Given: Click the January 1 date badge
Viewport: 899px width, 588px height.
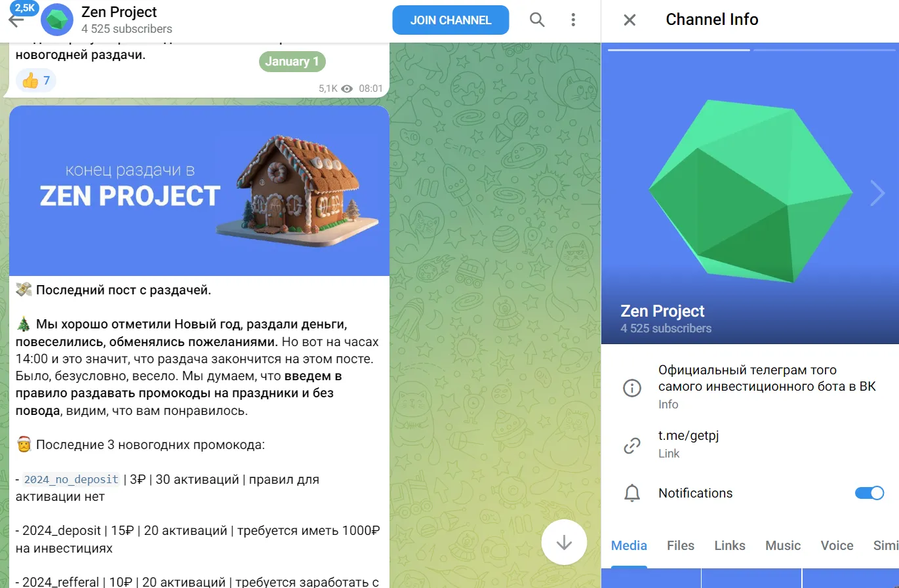Looking at the screenshot, I should point(292,62).
